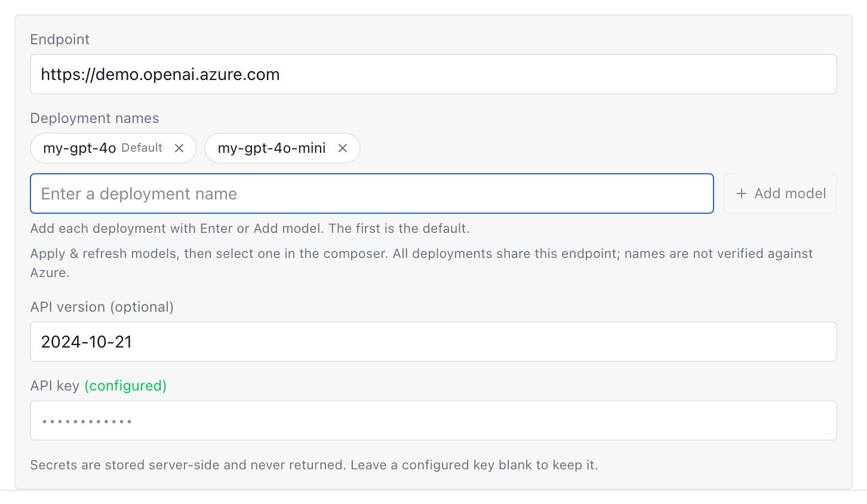This screenshot has width=867, height=504.
Task: Select the my-gpt-4o-mini chip label
Action: (x=272, y=148)
